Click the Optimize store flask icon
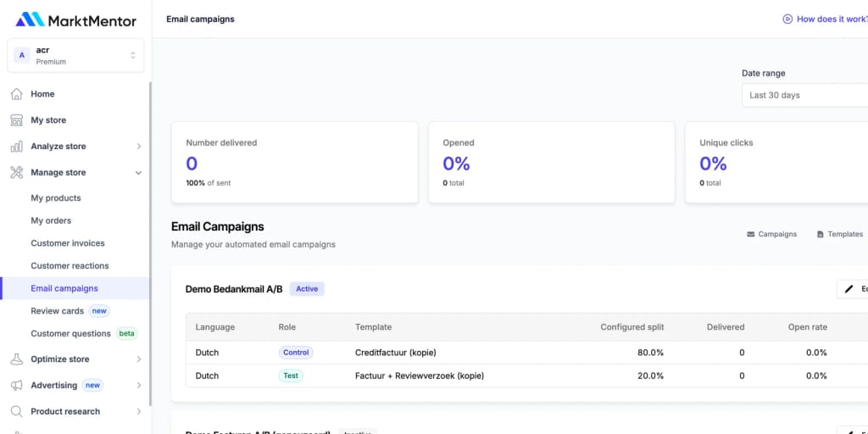868x434 pixels. 17,359
